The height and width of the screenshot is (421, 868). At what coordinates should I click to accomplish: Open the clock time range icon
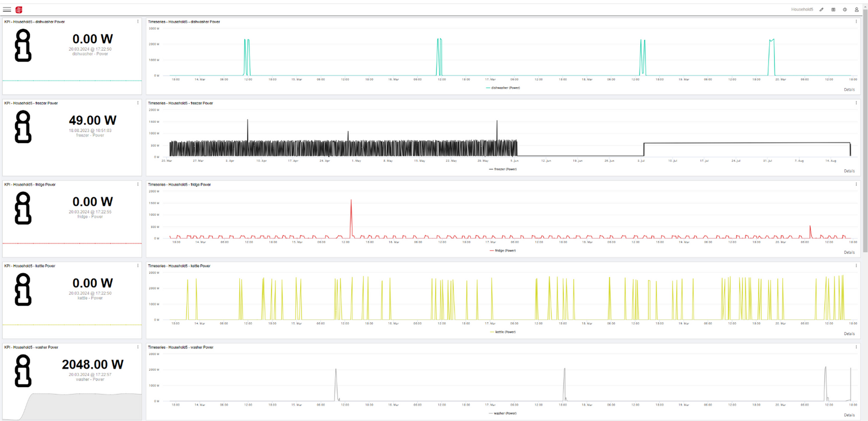845,10
